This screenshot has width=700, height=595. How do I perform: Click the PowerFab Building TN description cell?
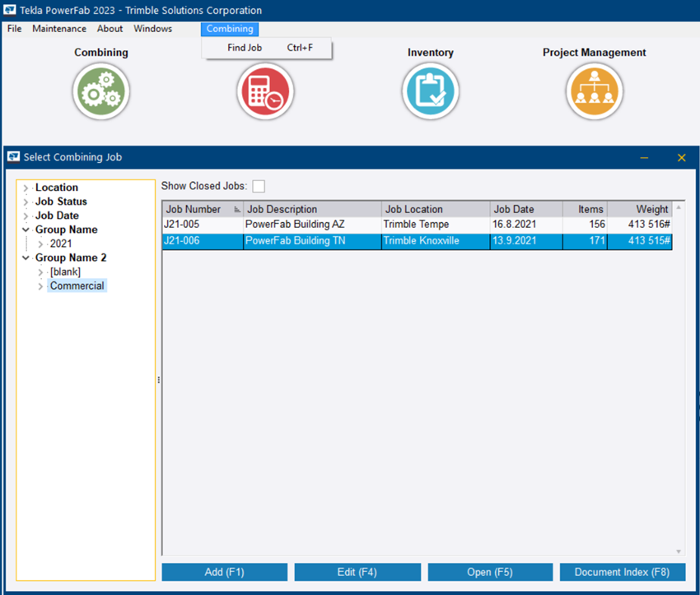(x=312, y=241)
